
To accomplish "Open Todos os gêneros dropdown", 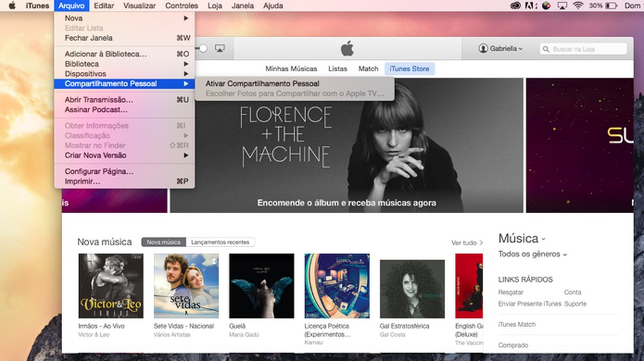I will (532, 254).
